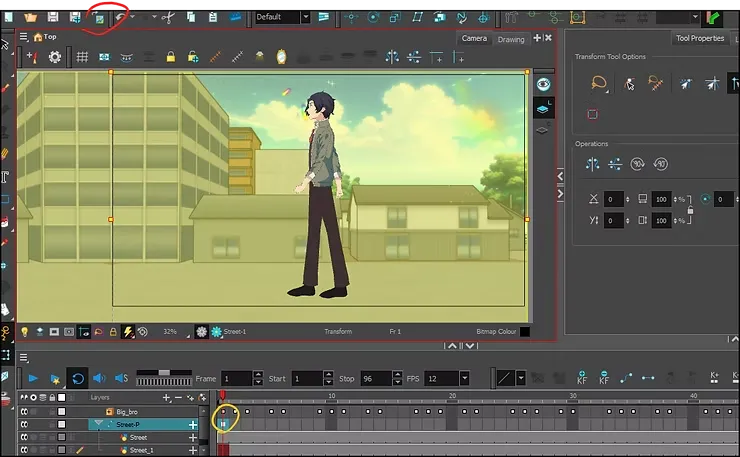Viewport: 740px width, 457px height.
Task: Select the Skew tool in top toolbar
Action: pyautogui.click(x=418, y=17)
